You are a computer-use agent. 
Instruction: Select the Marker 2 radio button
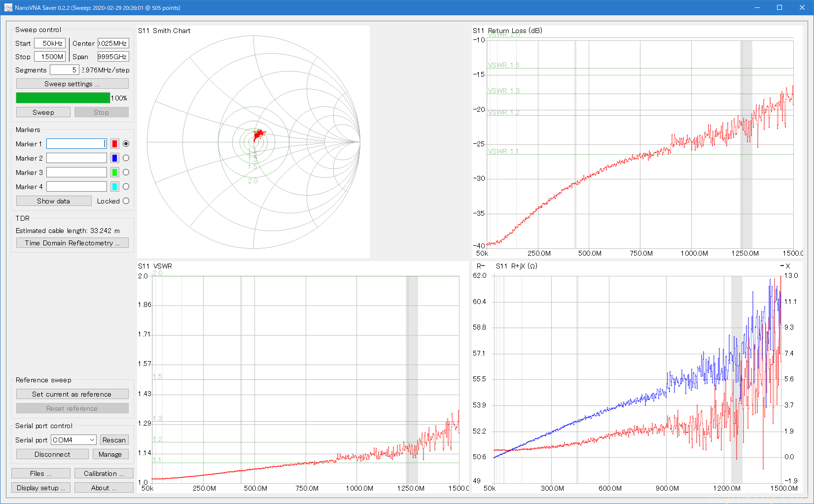126,158
